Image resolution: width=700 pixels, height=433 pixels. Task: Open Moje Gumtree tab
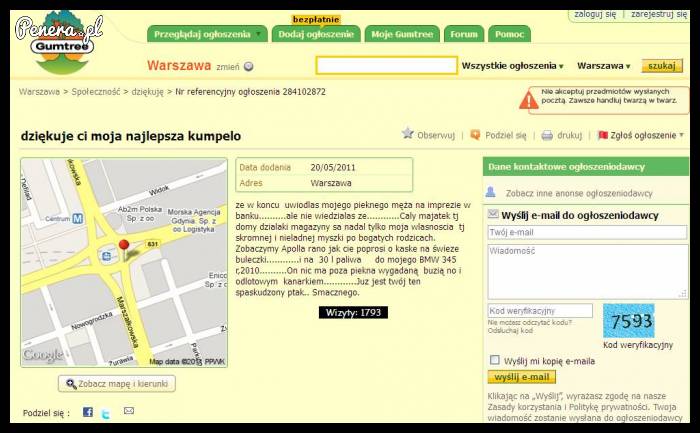402,34
